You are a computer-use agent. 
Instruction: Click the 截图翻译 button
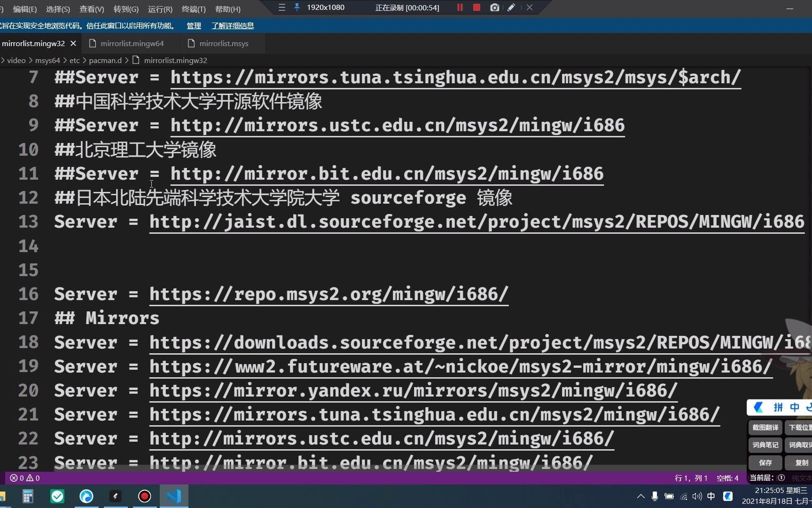pyautogui.click(x=765, y=428)
